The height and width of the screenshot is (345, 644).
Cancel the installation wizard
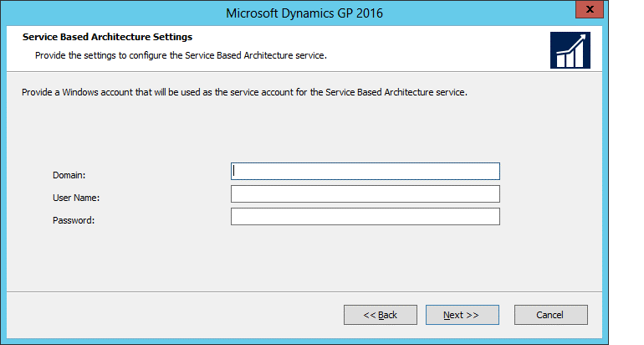(x=551, y=315)
